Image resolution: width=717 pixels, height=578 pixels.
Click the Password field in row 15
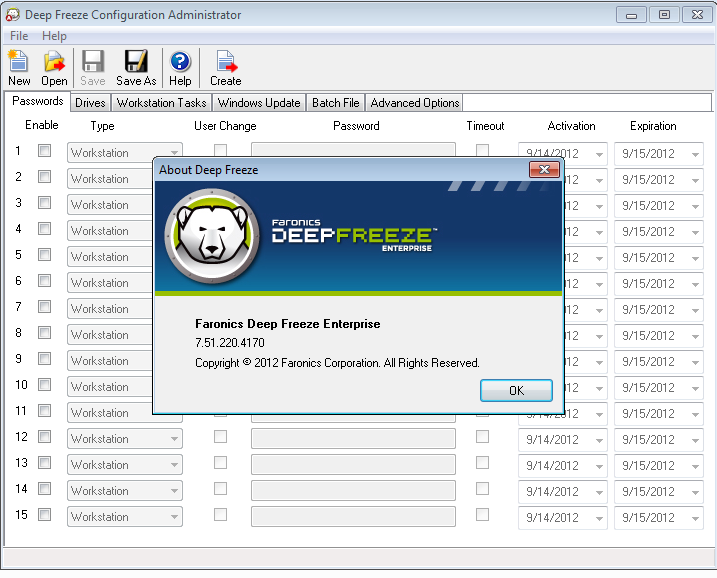tap(353, 517)
